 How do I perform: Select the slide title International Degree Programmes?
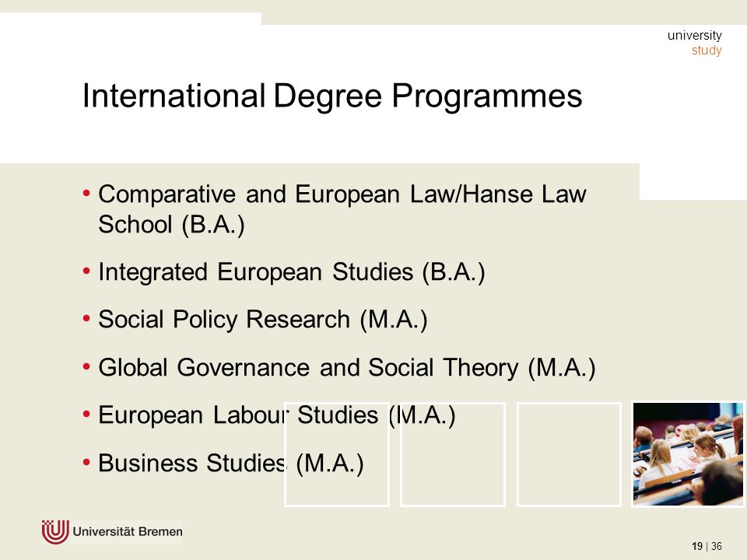(332, 96)
